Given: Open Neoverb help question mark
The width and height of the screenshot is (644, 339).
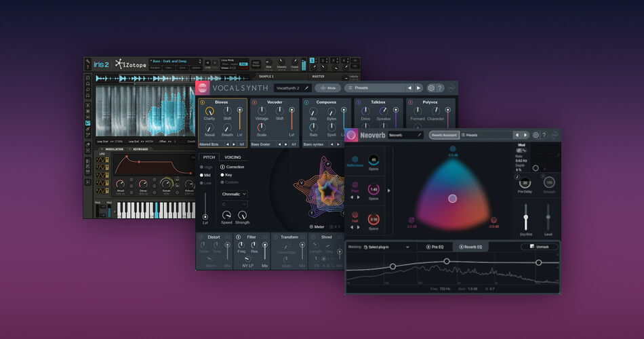Looking at the screenshot, I should click(x=544, y=135).
